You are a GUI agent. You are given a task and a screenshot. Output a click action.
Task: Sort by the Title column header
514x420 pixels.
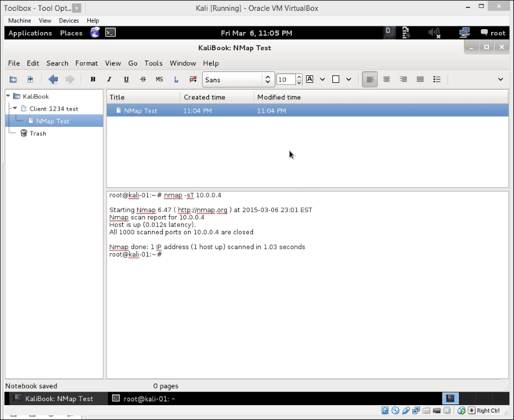pyautogui.click(x=143, y=97)
